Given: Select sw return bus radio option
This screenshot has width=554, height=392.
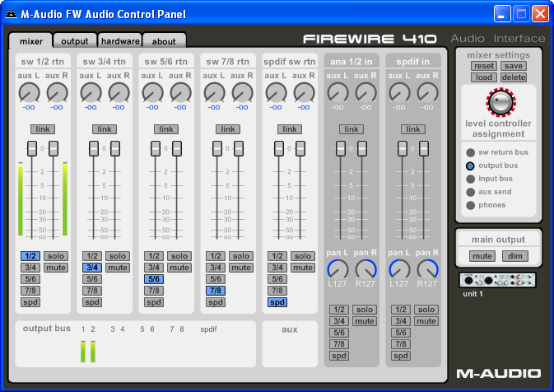Looking at the screenshot, I should [x=470, y=152].
